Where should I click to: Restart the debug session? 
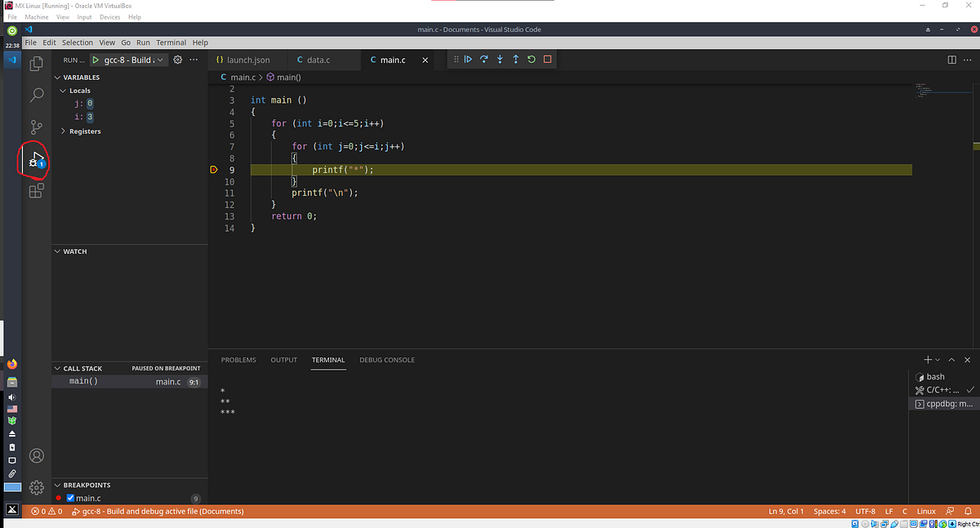click(x=531, y=59)
